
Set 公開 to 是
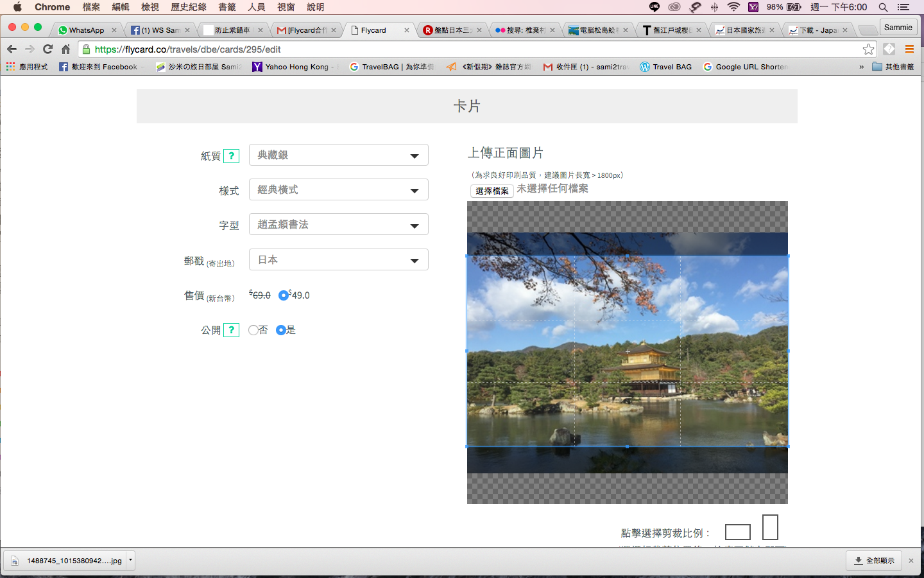280,330
